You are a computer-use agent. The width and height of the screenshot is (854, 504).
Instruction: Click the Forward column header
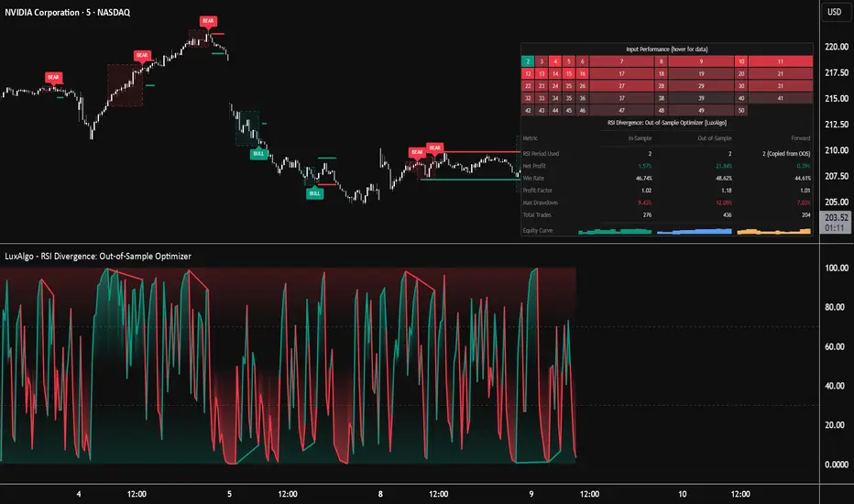pyautogui.click(x=801, y=138)
